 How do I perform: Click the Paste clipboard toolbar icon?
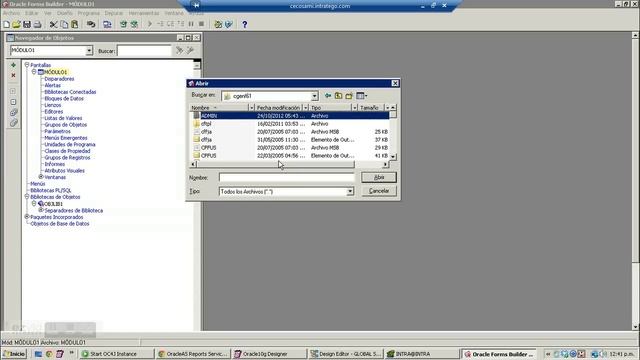click(x=75, y=24)
